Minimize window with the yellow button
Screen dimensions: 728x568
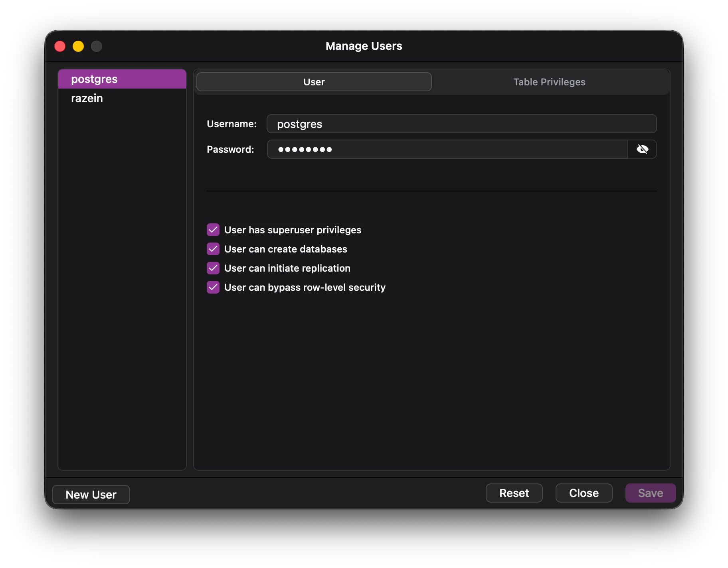pos(78,46)
